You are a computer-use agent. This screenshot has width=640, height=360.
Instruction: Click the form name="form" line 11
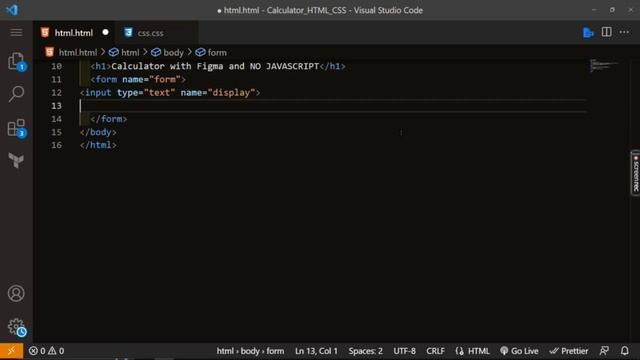(x=138, y=80)
